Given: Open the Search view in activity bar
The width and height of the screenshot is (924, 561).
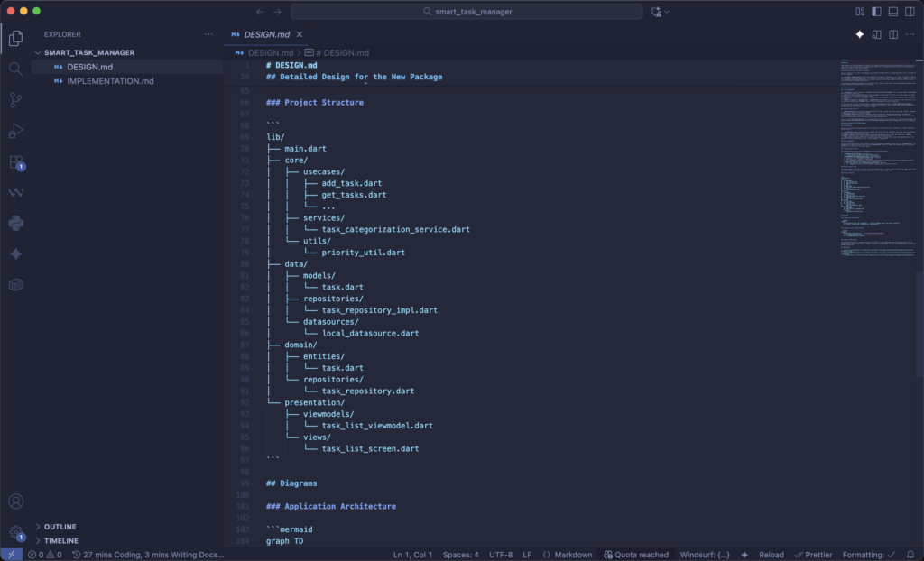Looking at the screenshot, I should coord(15,69).
